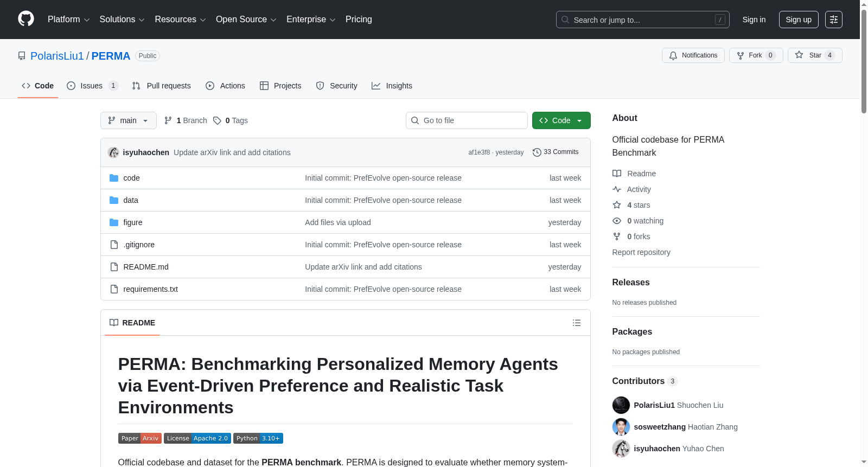This screenshot has width=868, height=467.
Task: Click the Sign up button
Action: [x=799, y=20]
